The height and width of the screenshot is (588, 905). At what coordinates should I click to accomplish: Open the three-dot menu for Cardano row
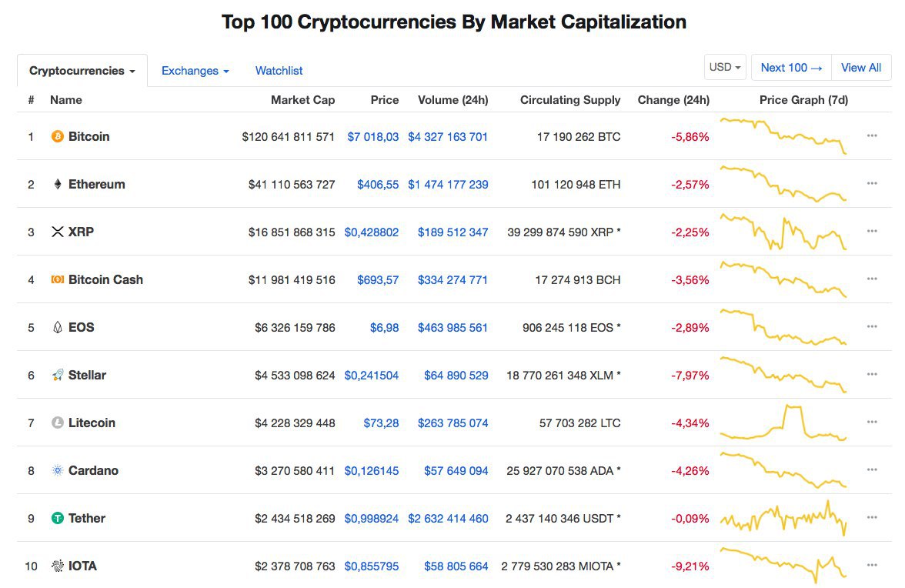coord(871,469)
